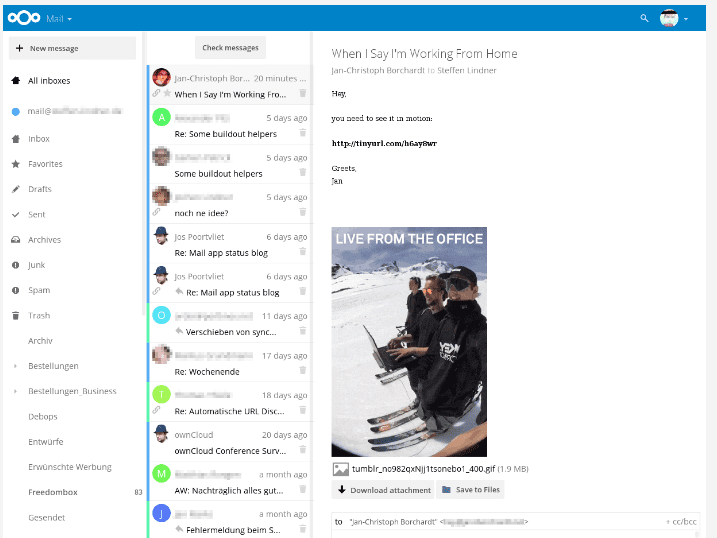Open the LIVE FROM THE OFFICE image
This screenshot has width=717, height=538.
pos(409,342)
